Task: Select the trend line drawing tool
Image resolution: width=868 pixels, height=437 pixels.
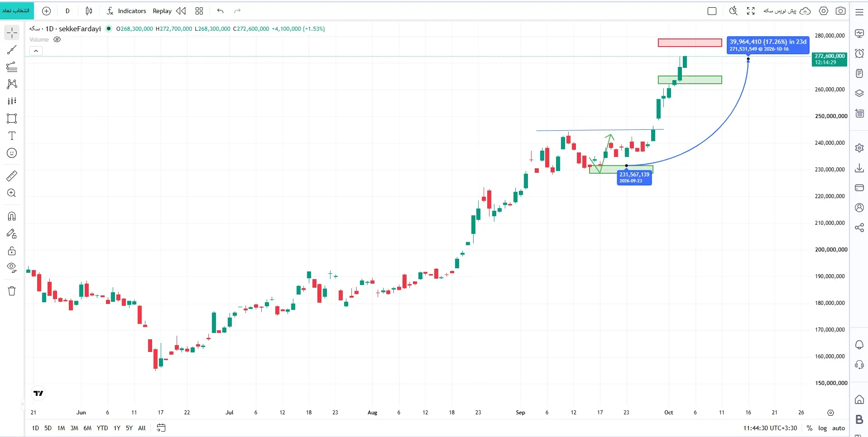Action: point(12,50)
